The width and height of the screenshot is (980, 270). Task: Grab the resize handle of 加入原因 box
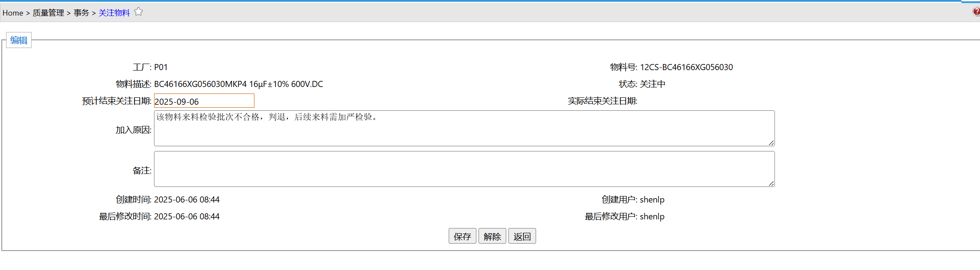pos(771,143)
